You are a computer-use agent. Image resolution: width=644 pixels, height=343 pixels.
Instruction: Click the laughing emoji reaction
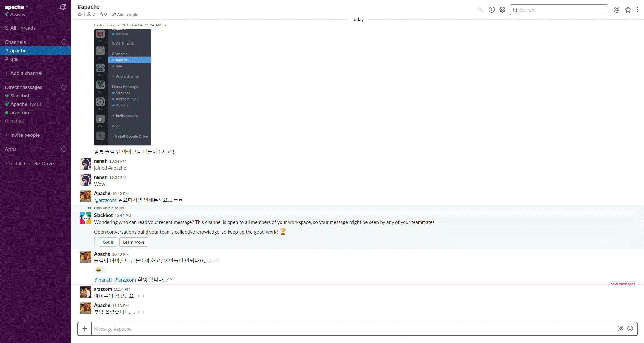[100, 270]
